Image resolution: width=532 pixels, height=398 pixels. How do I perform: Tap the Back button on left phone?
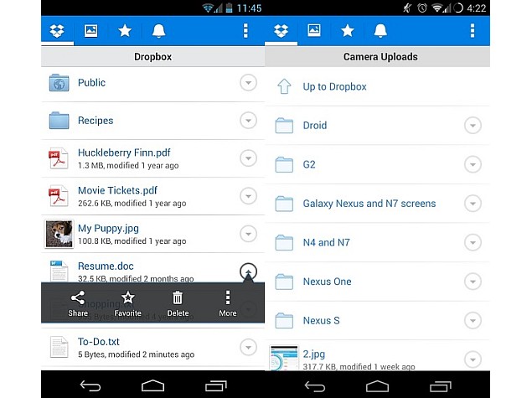[90, 385]
